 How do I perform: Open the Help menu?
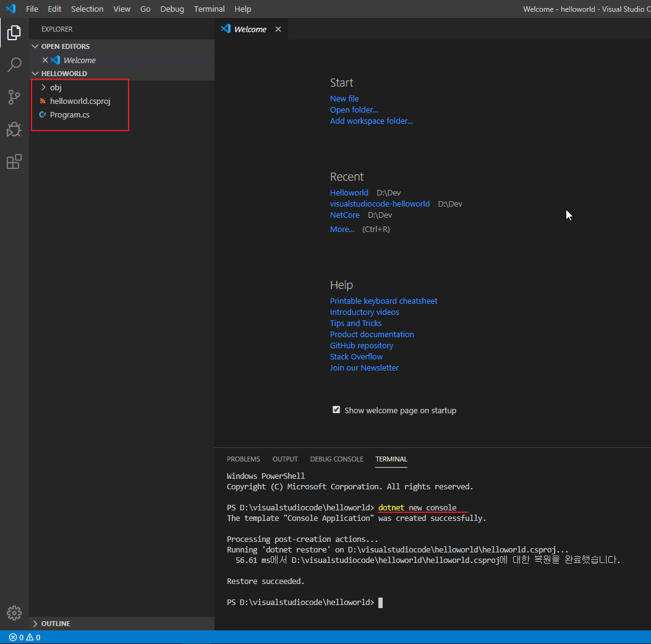pos(243,9)
